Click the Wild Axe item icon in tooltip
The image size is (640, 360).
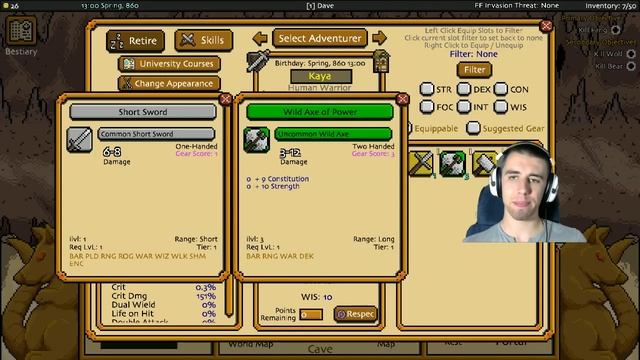(x=256, y=140)
